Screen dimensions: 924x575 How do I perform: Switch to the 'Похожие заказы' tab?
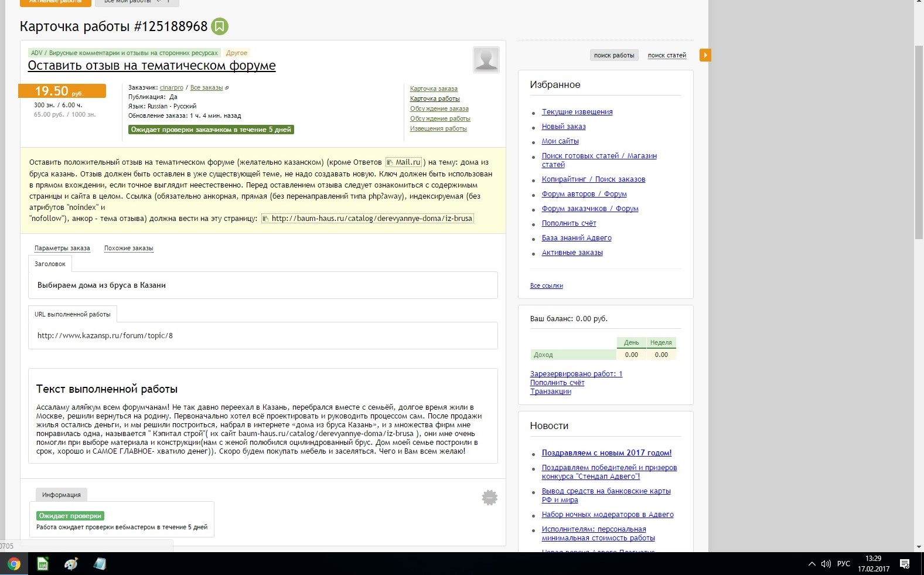[129, 248]
